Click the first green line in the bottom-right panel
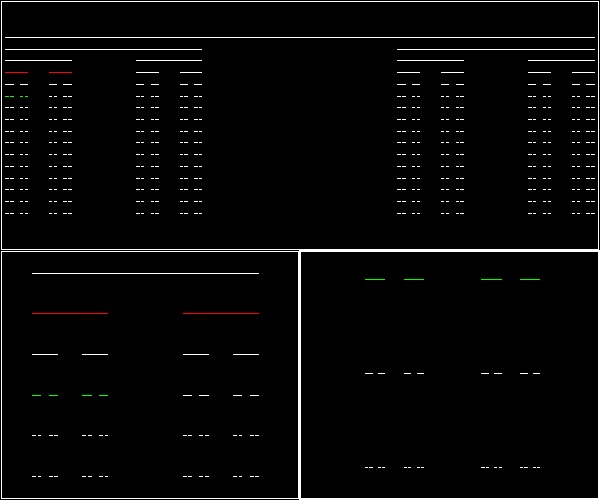 tap(375, 279)
